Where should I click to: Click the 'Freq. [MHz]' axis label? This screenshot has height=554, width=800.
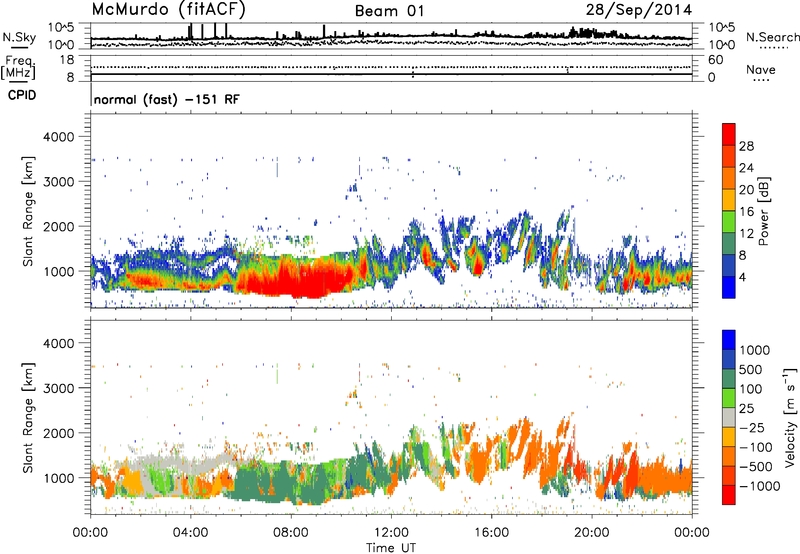tap(18, 68)
